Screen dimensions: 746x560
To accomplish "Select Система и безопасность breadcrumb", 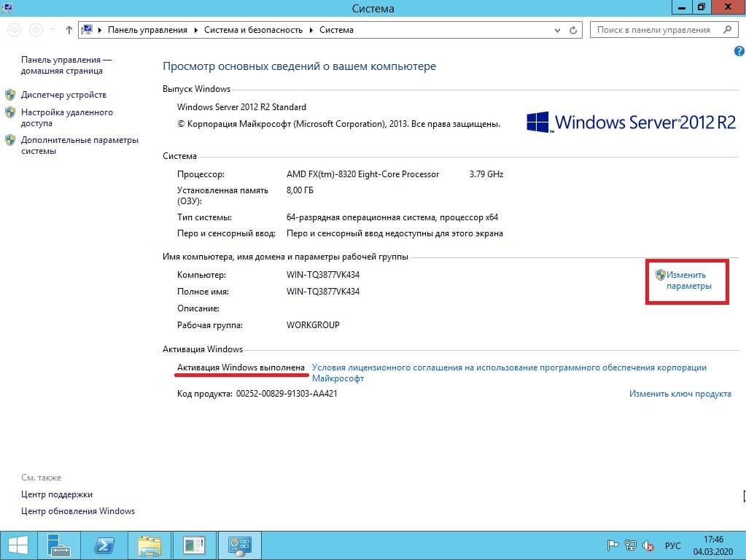I will click(x=253, y=30).
